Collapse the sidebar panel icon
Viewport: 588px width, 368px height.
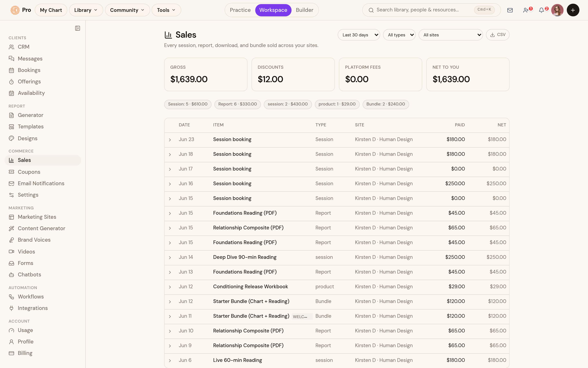point(78,28)
